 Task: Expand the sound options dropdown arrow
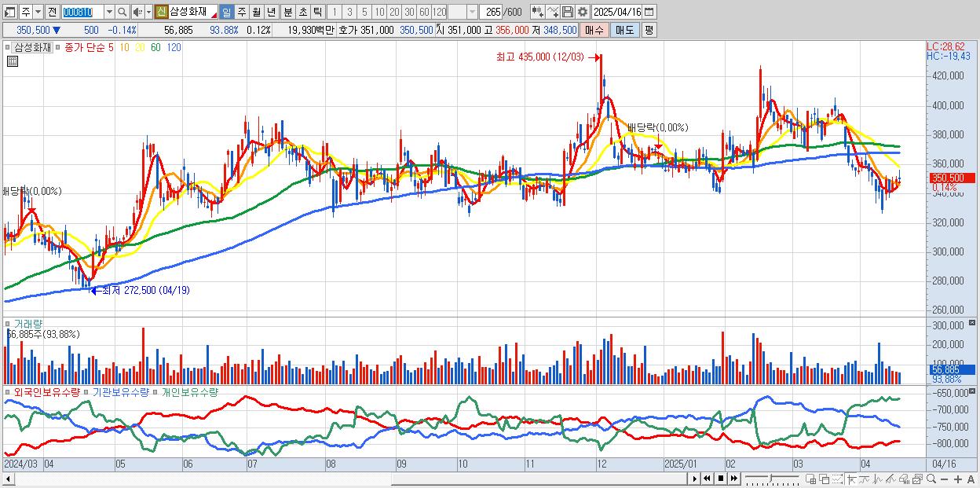pos(148,12)
